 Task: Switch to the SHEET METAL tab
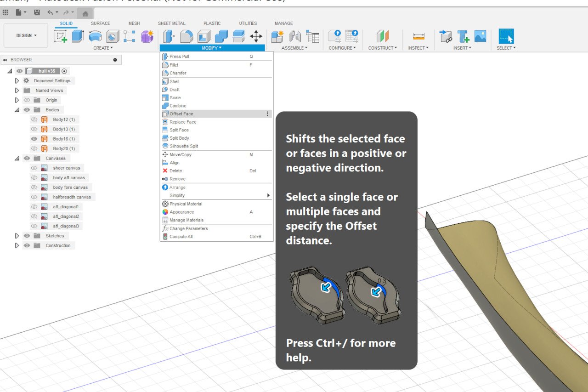(172, 23)
